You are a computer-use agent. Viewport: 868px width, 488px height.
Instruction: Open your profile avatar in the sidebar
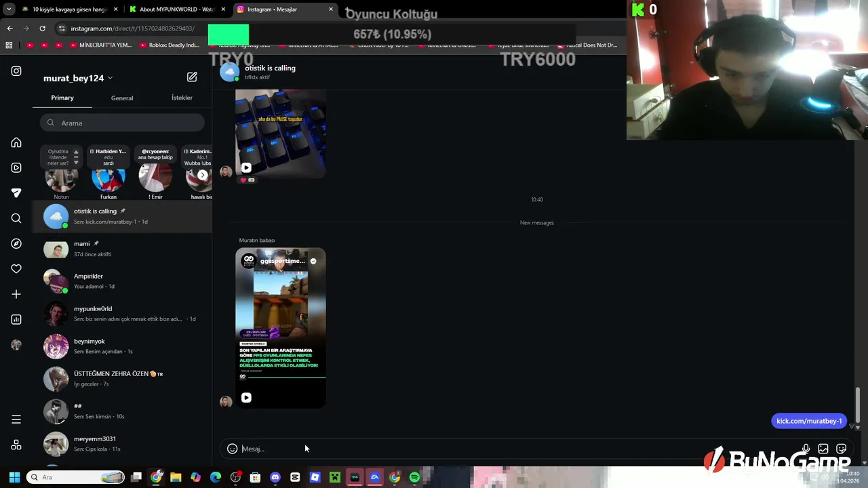16,344
